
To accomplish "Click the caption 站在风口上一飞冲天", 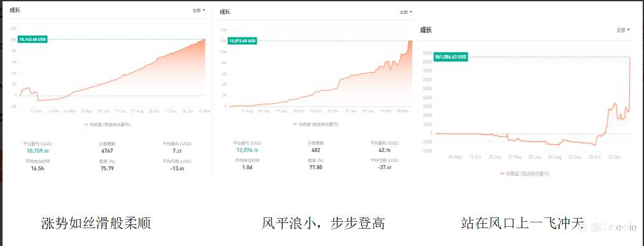I will tap(522, 223).
